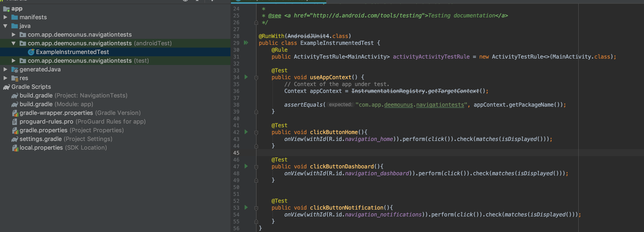Run the clickButtonDashboard test gutter icon
644x232 pixels.
point(246,166)
